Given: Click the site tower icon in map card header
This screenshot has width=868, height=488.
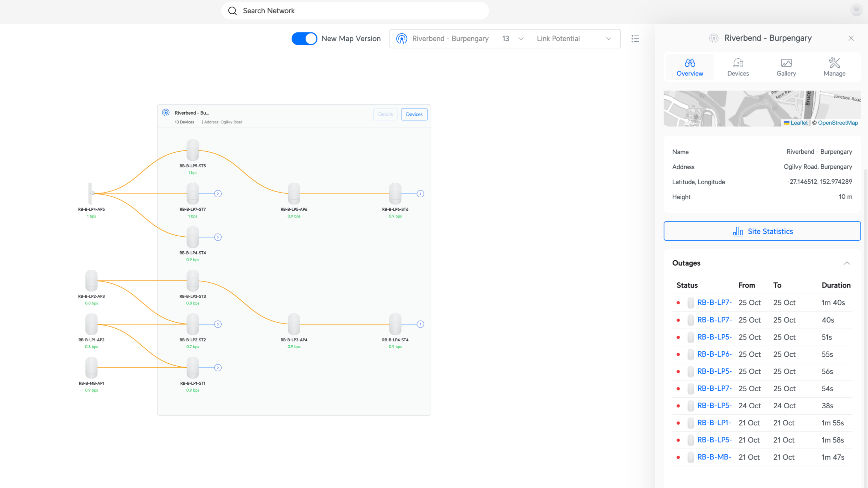Looking at the screenshot, I should (166, 113).
